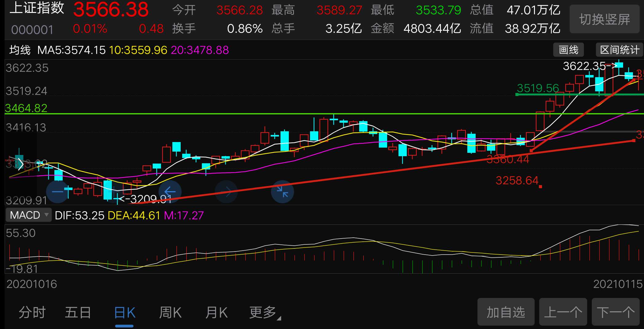Viewport: 644px width, 329px height.
Task: Tap the 3360.44 red trendline label
Action: coord(508,159)
